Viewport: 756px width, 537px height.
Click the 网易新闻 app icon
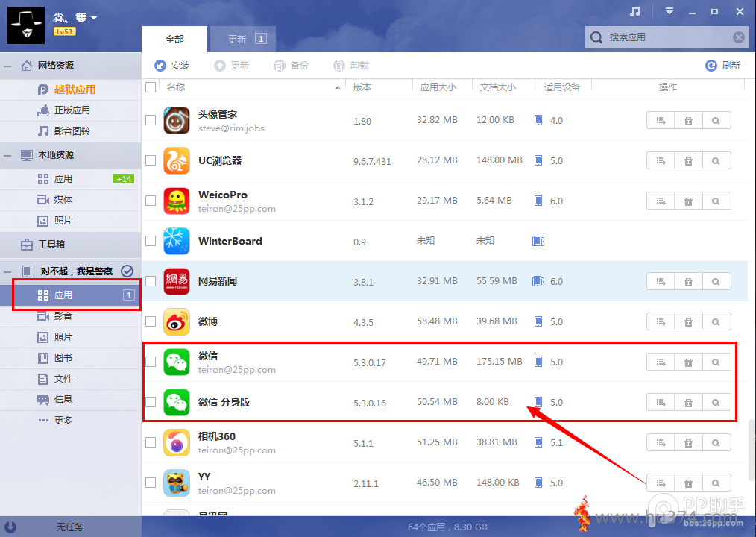point(177,281)
